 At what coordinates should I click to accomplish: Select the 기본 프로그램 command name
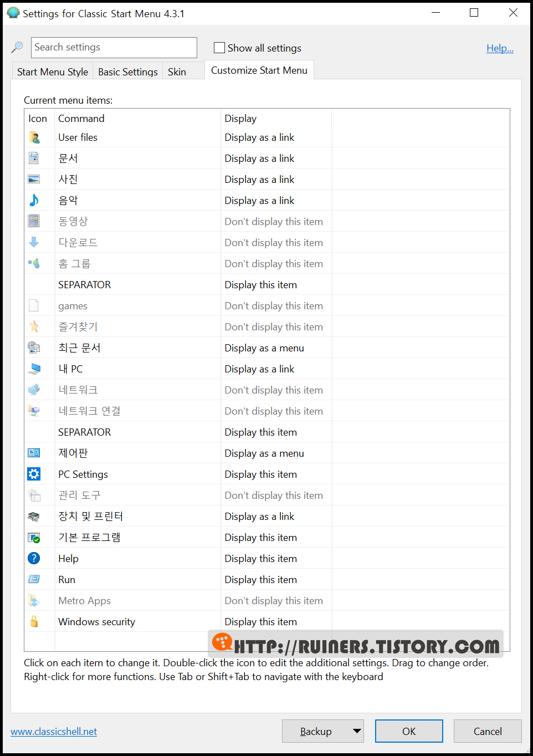(89, 538)
